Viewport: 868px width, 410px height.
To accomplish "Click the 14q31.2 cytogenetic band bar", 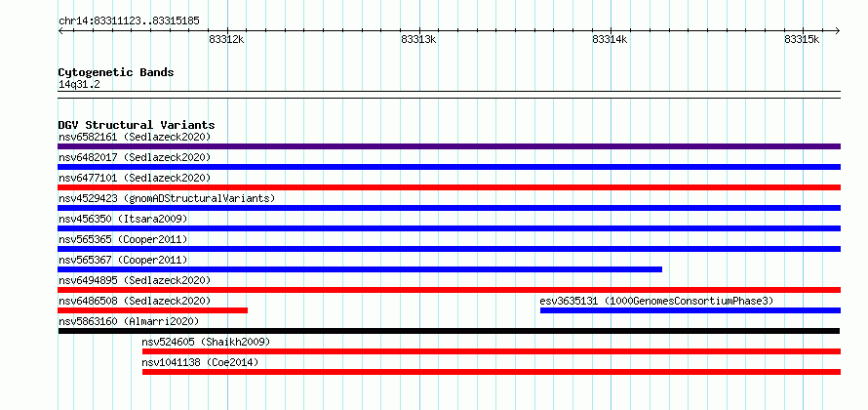I will point(449,95).
